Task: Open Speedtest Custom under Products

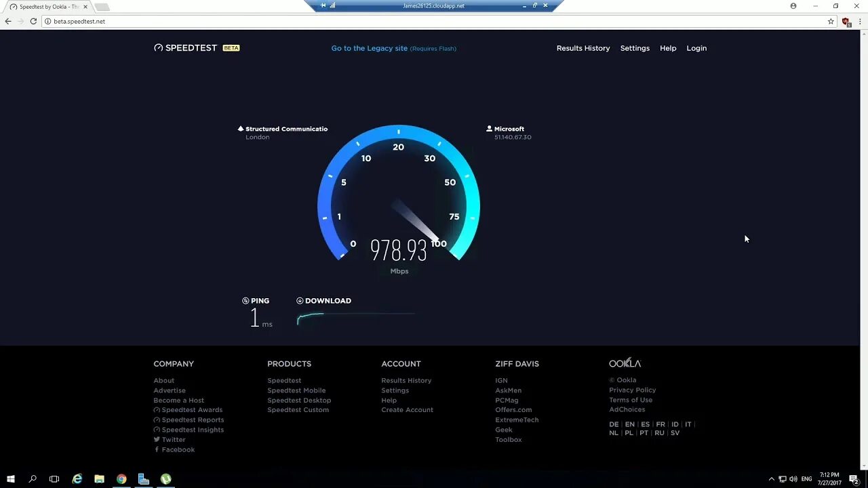Action: (x=298, y=410)
